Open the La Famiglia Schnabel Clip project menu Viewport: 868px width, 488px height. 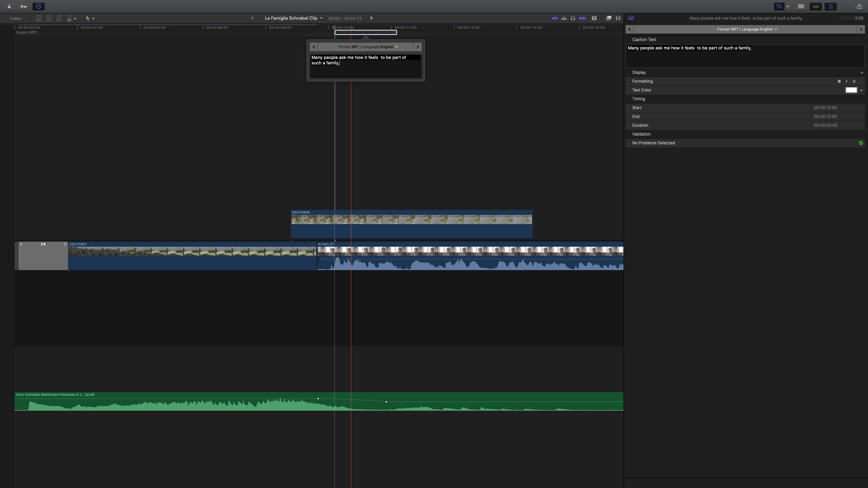tap(294, 18)
